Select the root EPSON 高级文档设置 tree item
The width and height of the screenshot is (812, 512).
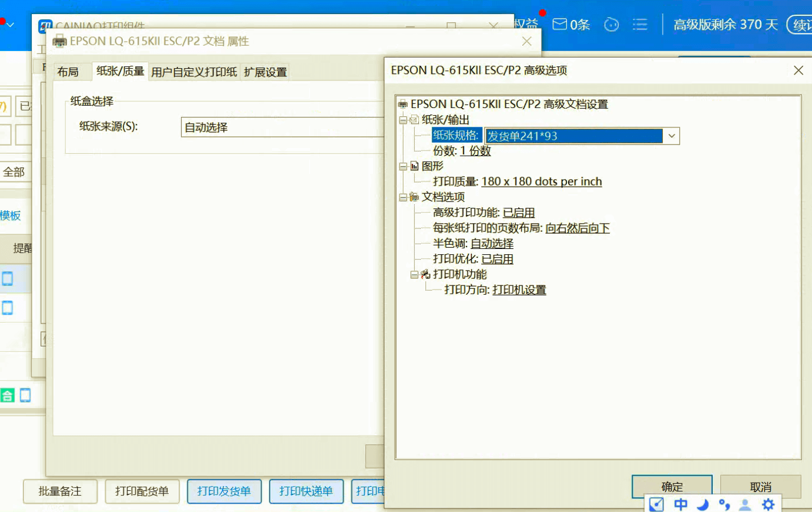point(509,104)
